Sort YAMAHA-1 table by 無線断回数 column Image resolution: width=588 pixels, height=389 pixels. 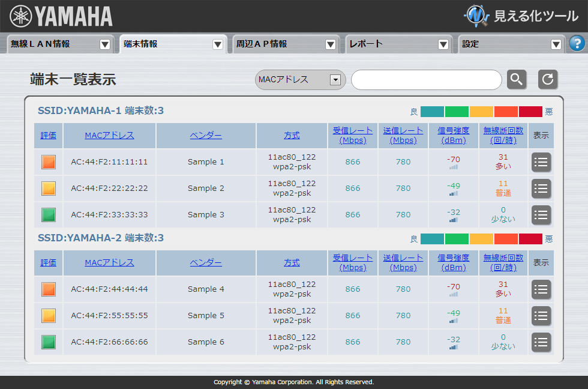pyautogui.click(x=503, y=136)
